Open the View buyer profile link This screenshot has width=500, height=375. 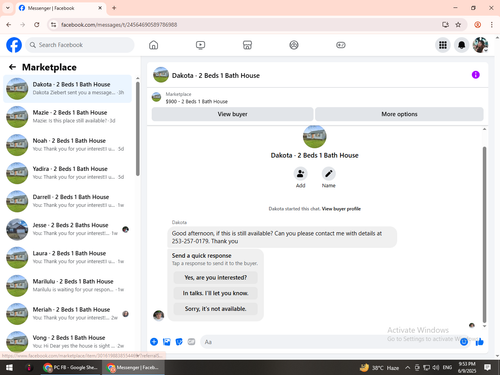pyautogui.click(x=341, y=209)
